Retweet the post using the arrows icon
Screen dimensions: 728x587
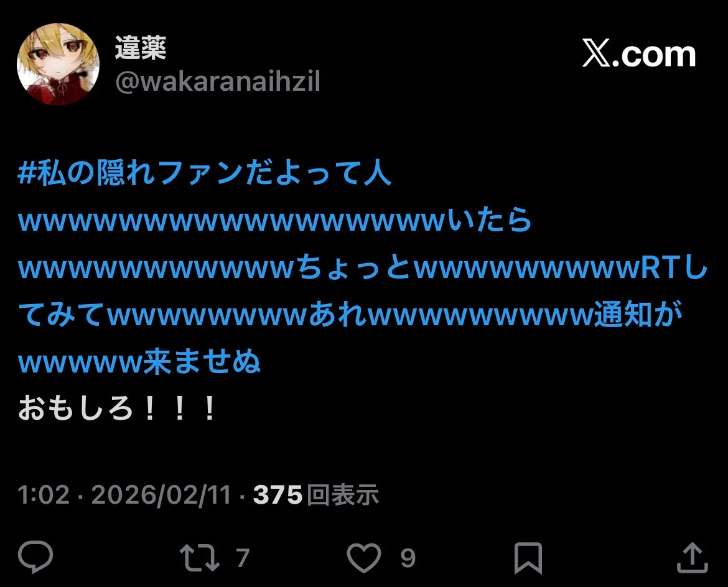(200, 557)
